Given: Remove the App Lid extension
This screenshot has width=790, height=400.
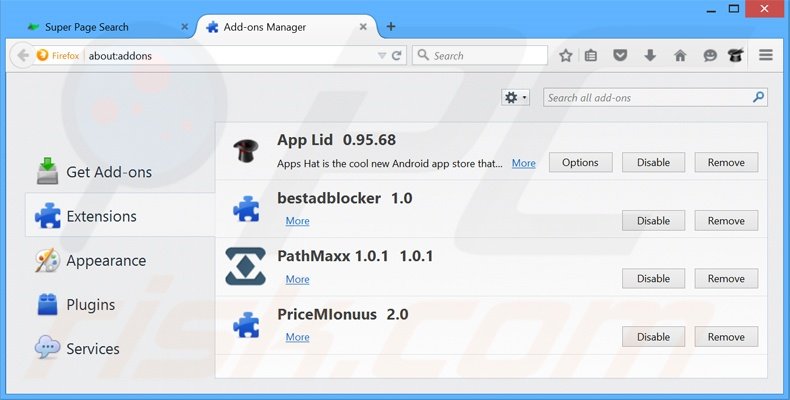Looking at the screenshot, I should (726, 162).
